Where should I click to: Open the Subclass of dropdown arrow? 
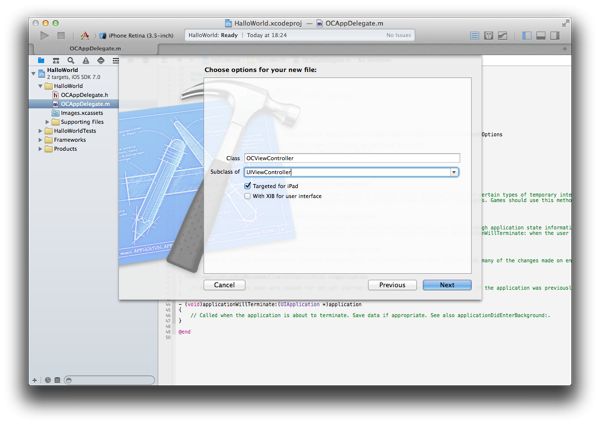[x=454, y=172]
